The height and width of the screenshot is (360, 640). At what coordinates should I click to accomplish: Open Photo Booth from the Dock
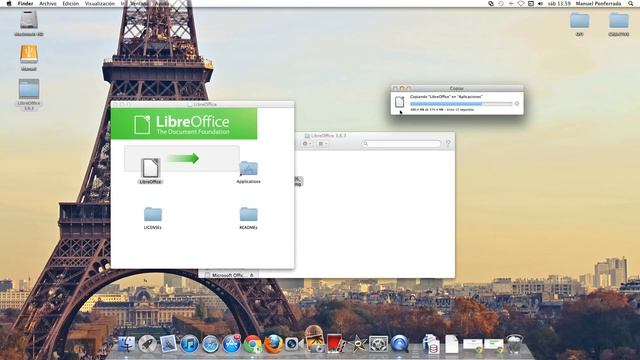pyautogui.click(x=336, y=344)
